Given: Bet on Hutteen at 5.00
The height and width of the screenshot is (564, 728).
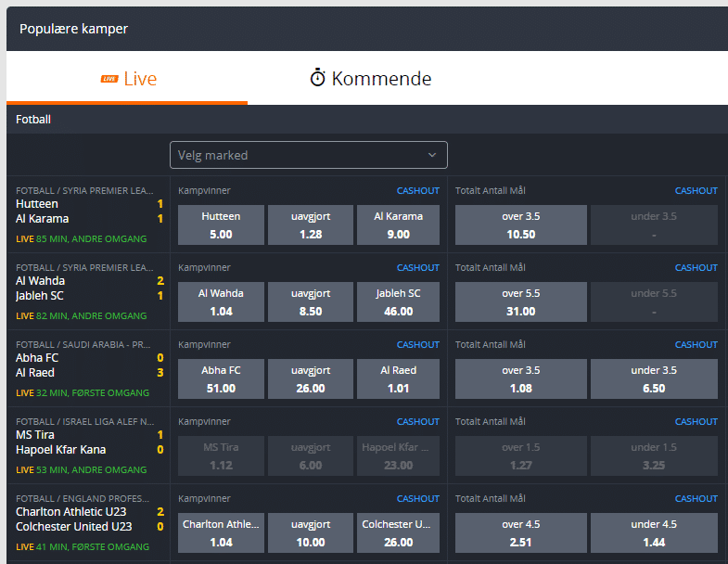Looking at the screenshot, I should [221, 224].
